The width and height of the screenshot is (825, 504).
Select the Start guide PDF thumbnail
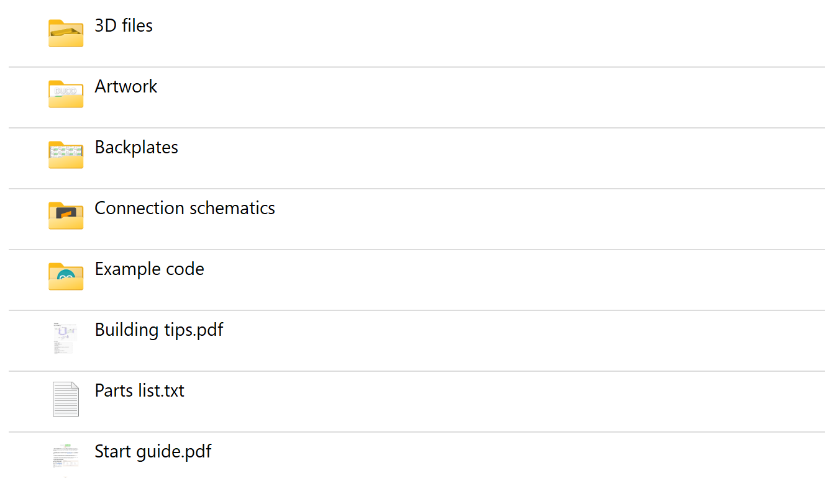[x=66, y=460]
